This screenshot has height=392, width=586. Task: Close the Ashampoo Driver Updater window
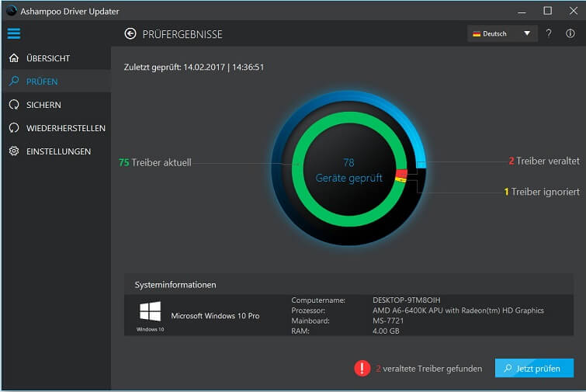pos(574,11)
